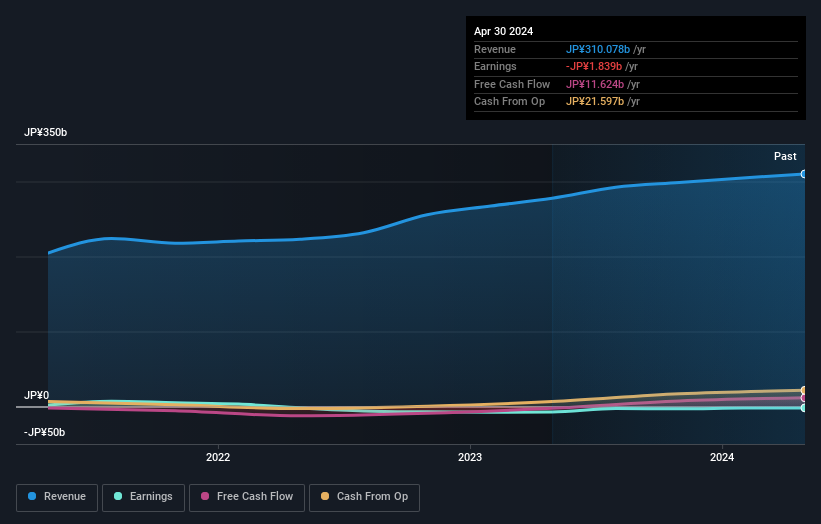Click the 2023 x-axis label
Viewport: 821px width, 524px height.
tap(470, 457)
